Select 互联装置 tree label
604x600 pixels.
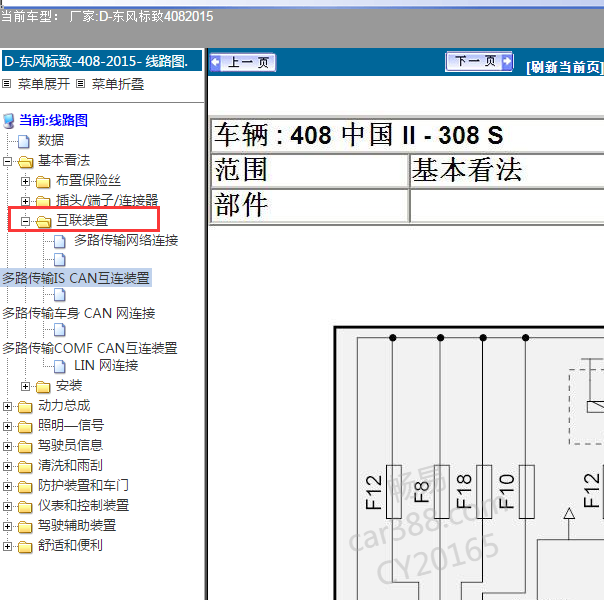(x=82, y=220)
